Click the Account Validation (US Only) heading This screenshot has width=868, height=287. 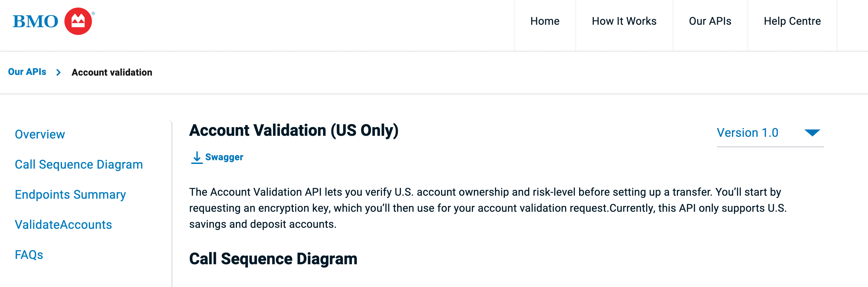[x=294, y=130]
